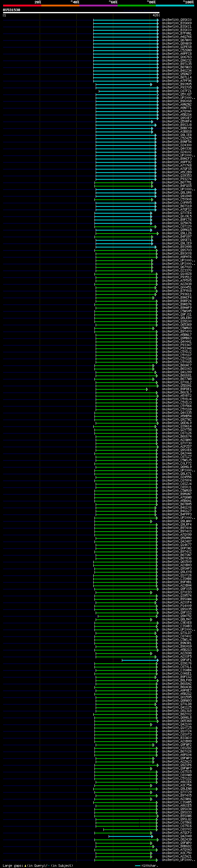Select hit label UniRef100_Q9LLZ6
The image size is (197, 868).
pyautogui.click(x=176, y=233)
